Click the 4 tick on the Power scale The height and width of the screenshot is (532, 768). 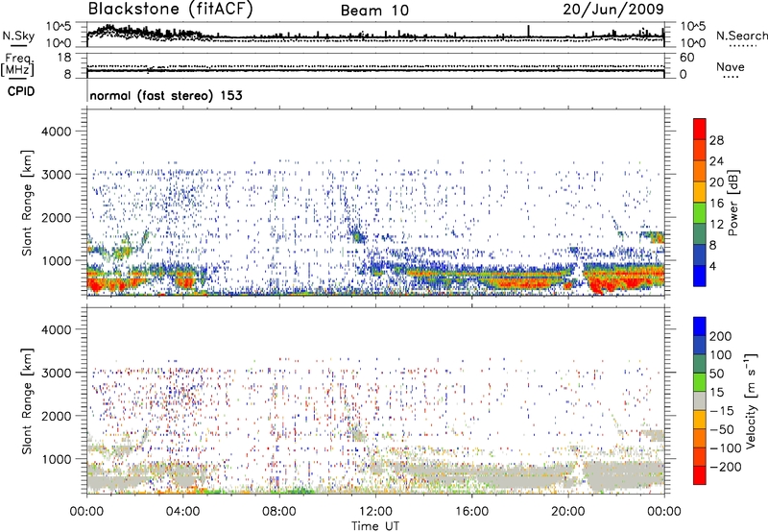coord(712,266)
